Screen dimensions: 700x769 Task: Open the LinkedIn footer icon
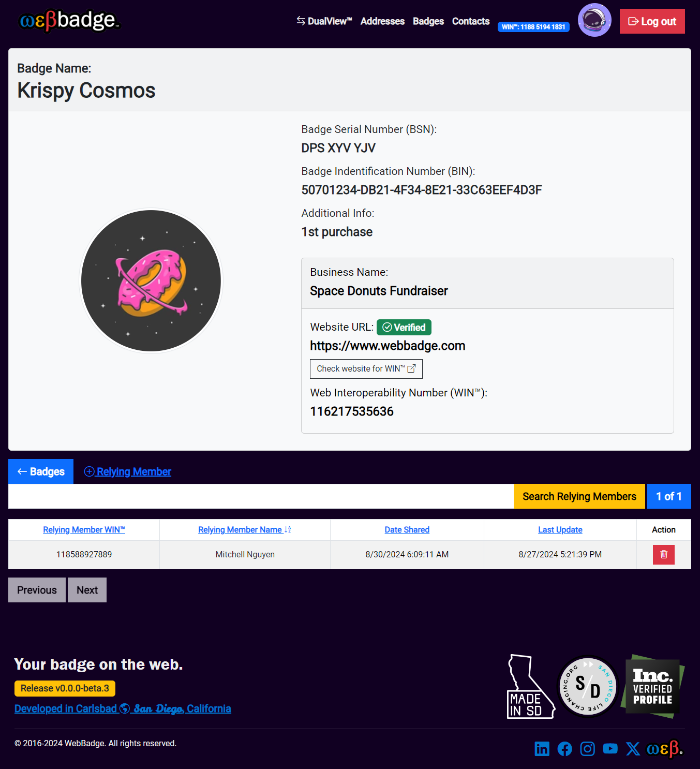click(542, 749)
